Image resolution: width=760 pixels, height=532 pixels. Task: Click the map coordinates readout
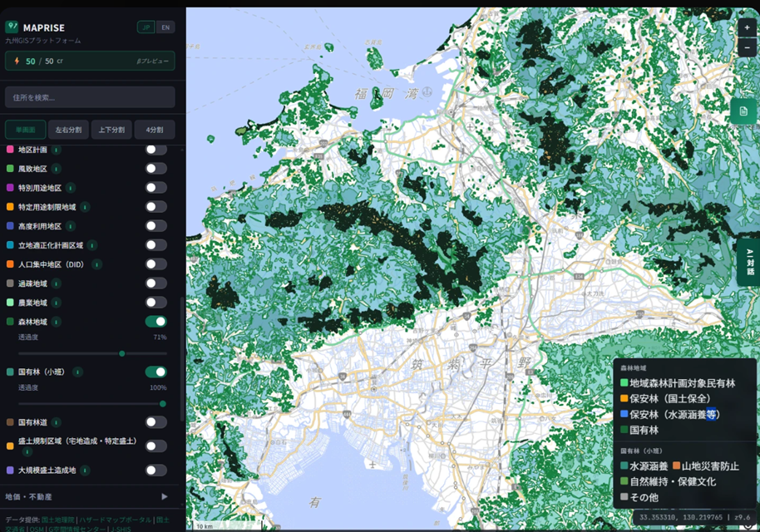694,517
